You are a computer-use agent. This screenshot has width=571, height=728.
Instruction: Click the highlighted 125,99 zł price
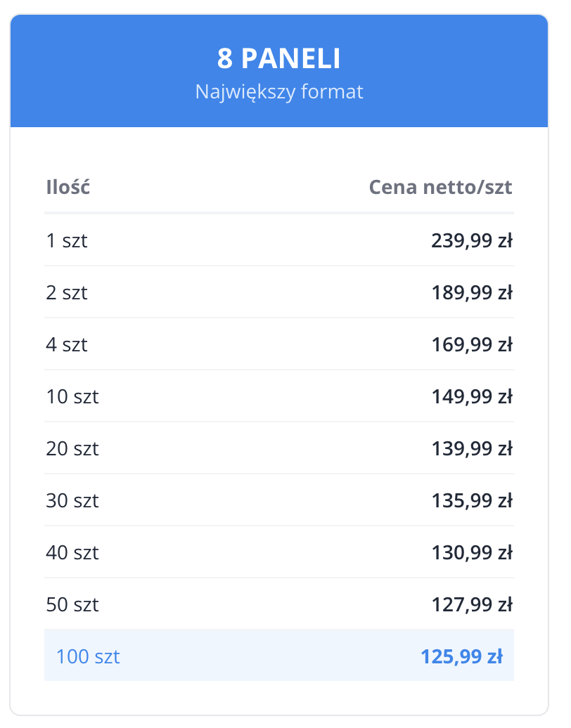coord(461,656)
